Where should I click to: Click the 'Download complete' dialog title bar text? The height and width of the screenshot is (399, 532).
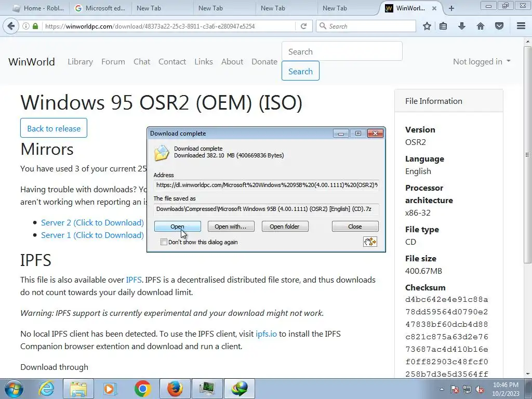coord(178,134)
